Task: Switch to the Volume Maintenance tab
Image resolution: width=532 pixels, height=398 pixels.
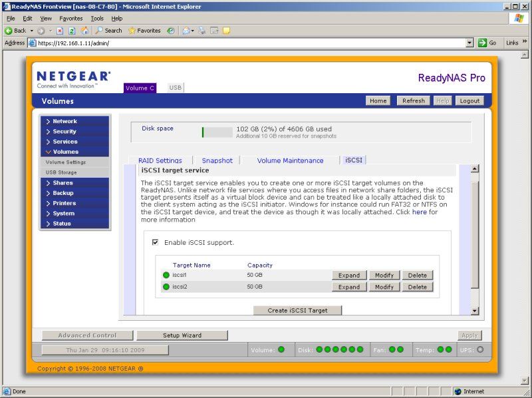Action: point(290,160)
